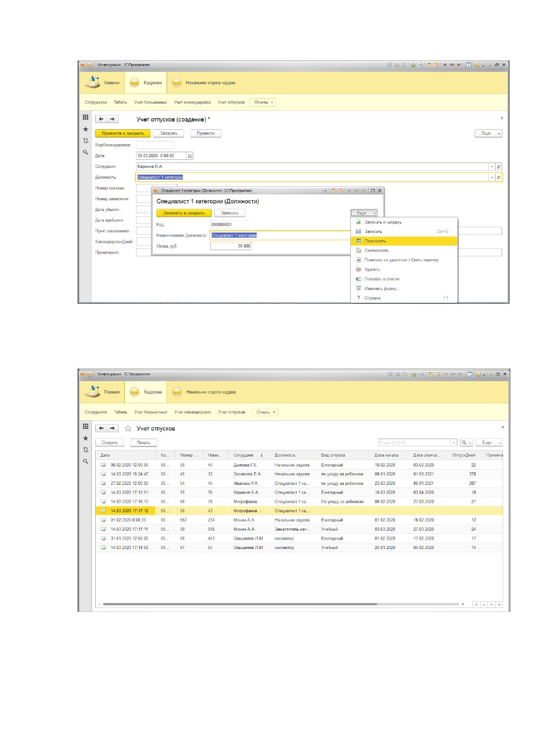This screenshot has width=535, height=756.
Task: Select Скопировать from the Еще menu
Action: pyautogui.click(x=404, y=251)
